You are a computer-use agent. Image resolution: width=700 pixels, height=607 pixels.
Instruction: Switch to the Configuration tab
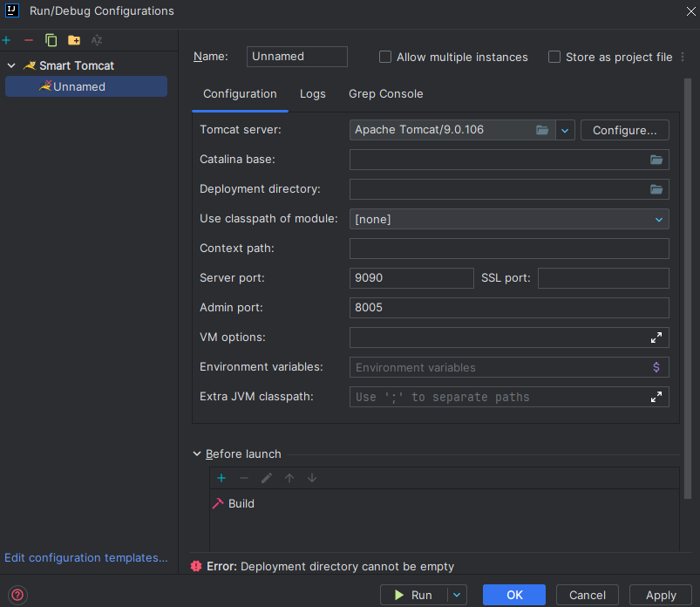click(x=241, y=94)
